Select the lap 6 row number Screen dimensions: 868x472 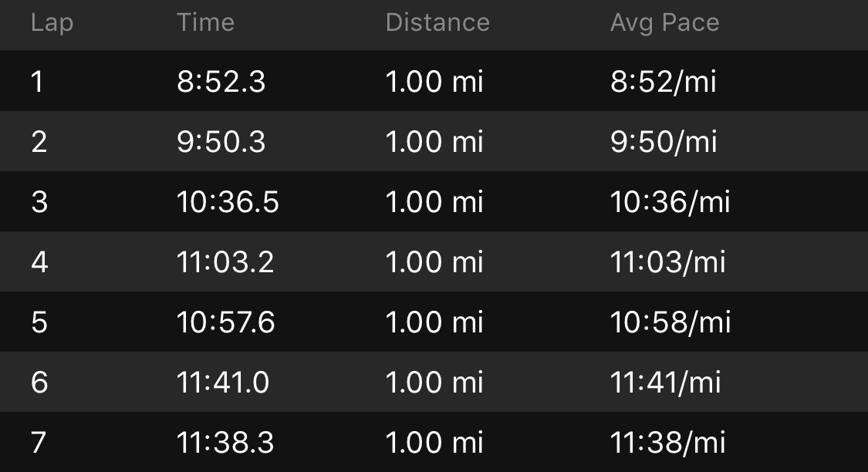pos(39,383)
